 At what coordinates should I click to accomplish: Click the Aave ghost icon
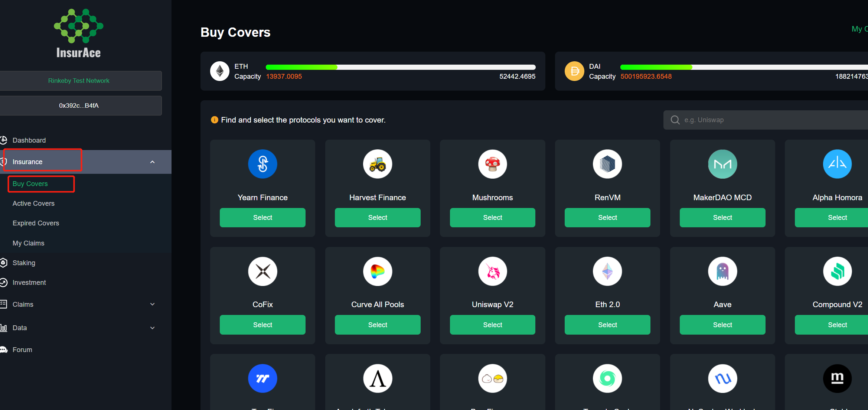point(722,271)
